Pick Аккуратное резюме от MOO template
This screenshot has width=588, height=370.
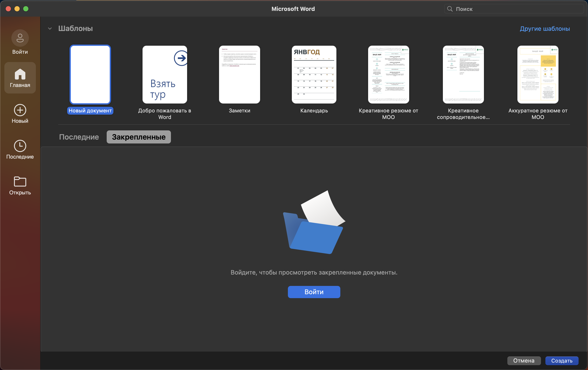click(x=538, y=74)
